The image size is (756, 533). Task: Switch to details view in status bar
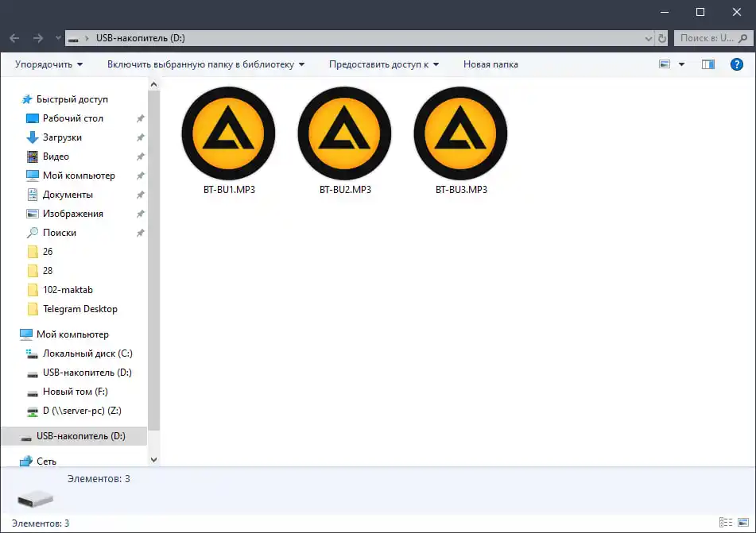726,523
